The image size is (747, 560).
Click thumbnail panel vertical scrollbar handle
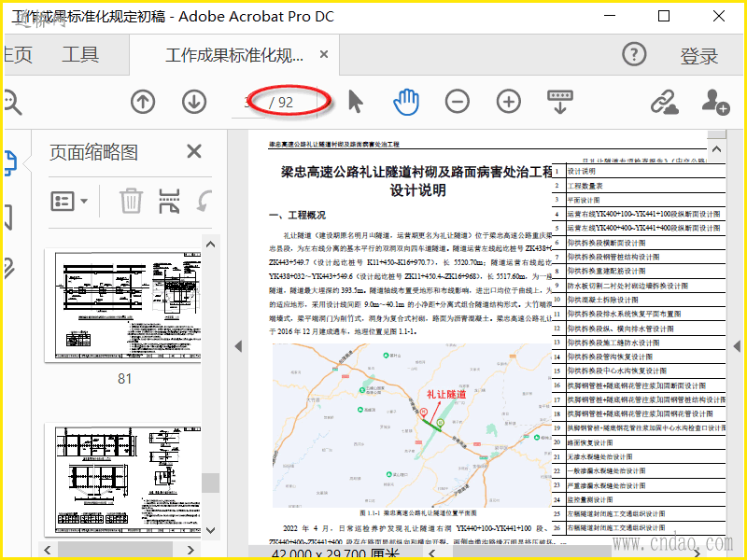point(210,483)
